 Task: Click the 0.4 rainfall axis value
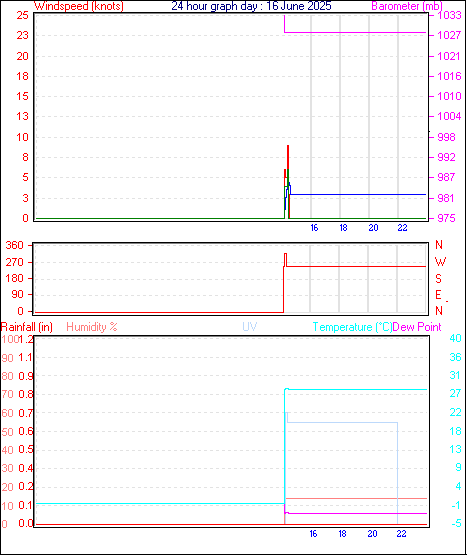tap(26, 468)
